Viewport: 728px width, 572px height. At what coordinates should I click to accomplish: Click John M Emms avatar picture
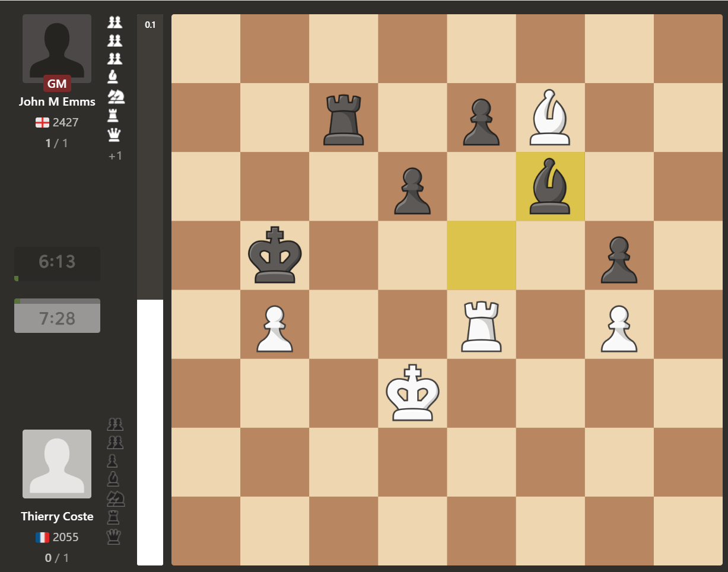click(57, 49)
